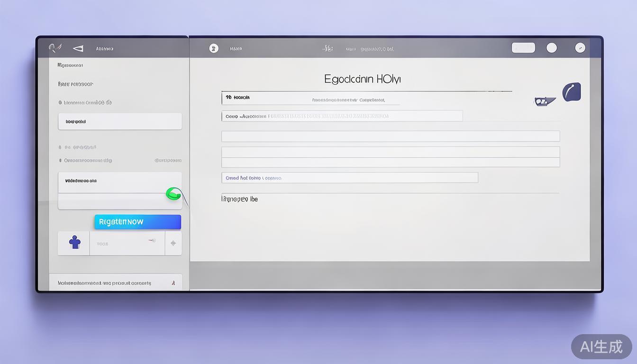Click the back arrow icon in sidebar header

click(78, 48)
